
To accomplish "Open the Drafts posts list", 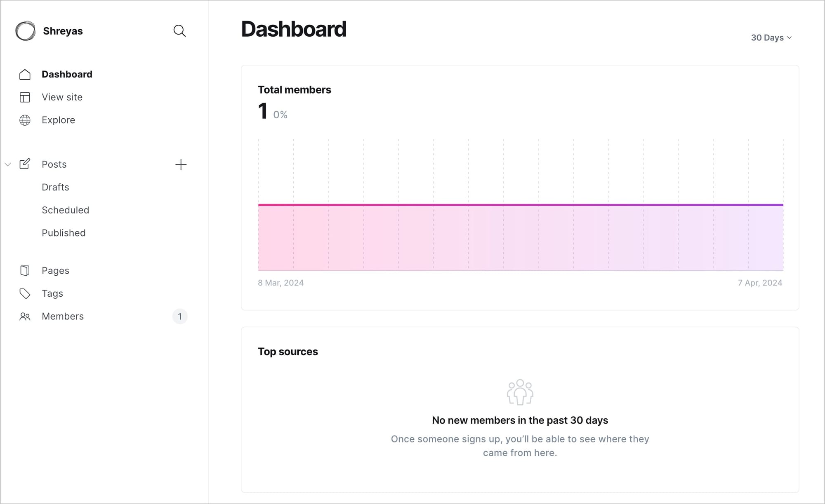I will click(55, 187).
